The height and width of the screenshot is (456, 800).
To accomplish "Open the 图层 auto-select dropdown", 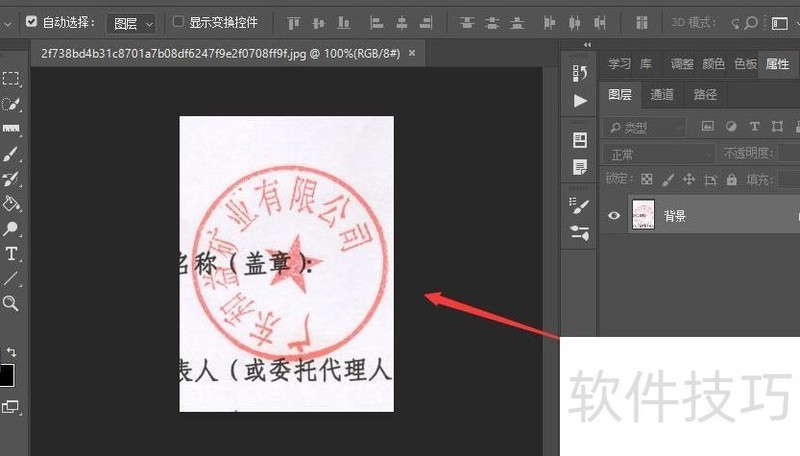I will pyautogui.click(x=133, y=22).
